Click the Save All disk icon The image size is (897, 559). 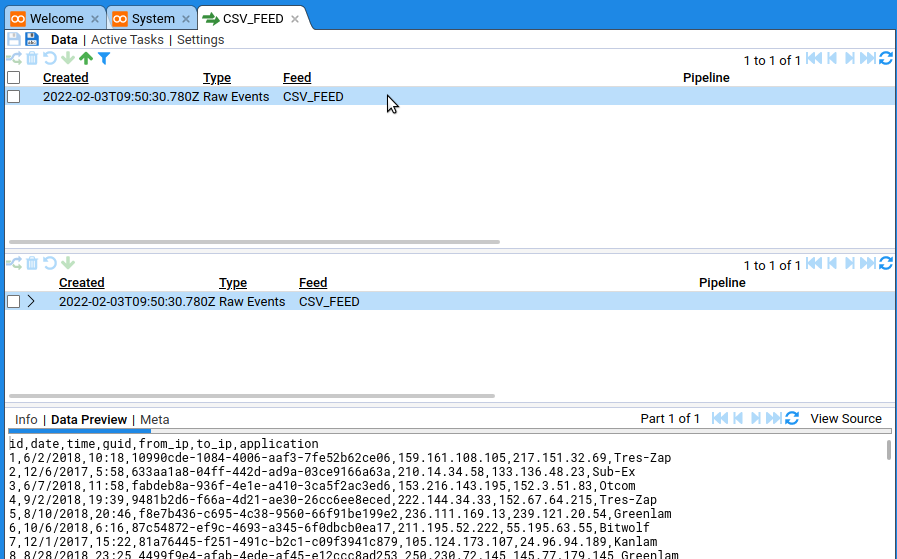[x=32, y=39]
